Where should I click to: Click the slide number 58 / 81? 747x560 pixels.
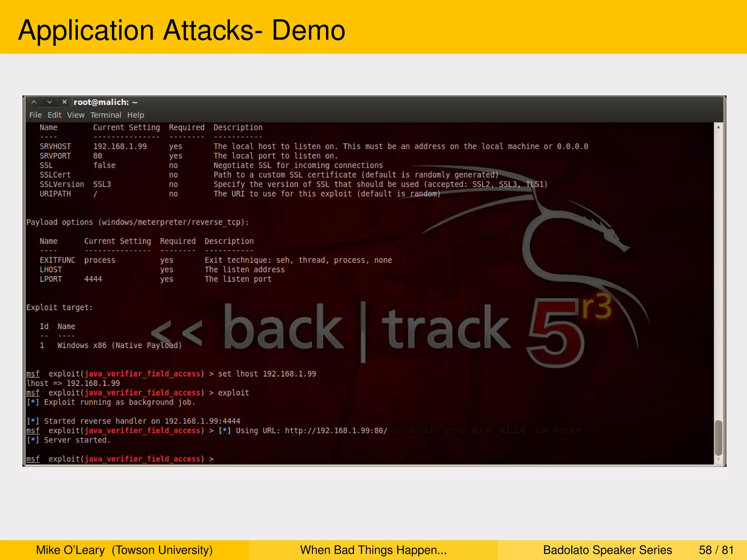716,550
